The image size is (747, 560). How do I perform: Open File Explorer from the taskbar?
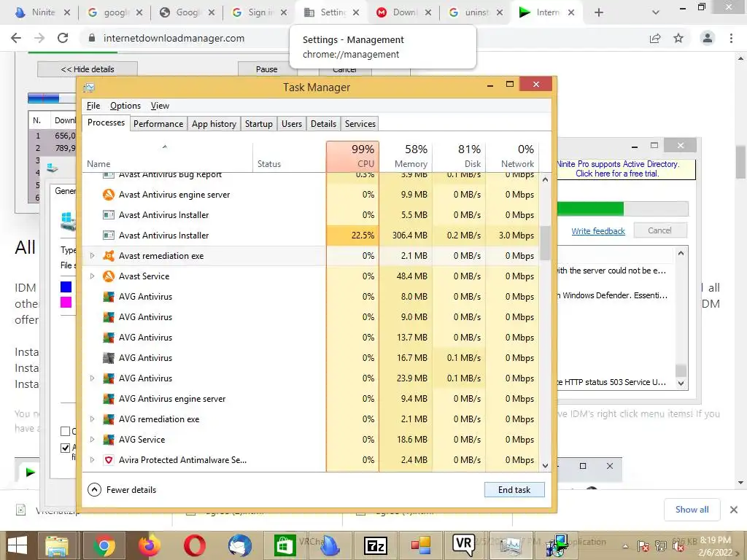[x=57, y=545]
